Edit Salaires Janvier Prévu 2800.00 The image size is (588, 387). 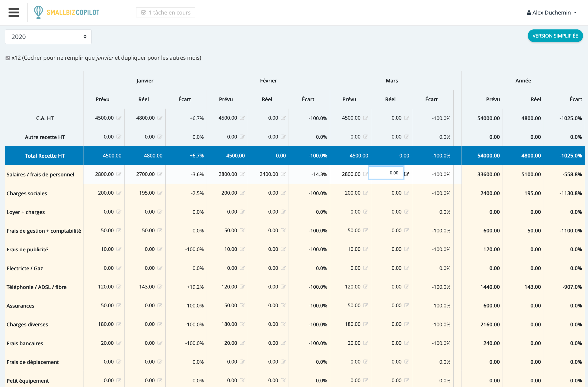[119, 174]
